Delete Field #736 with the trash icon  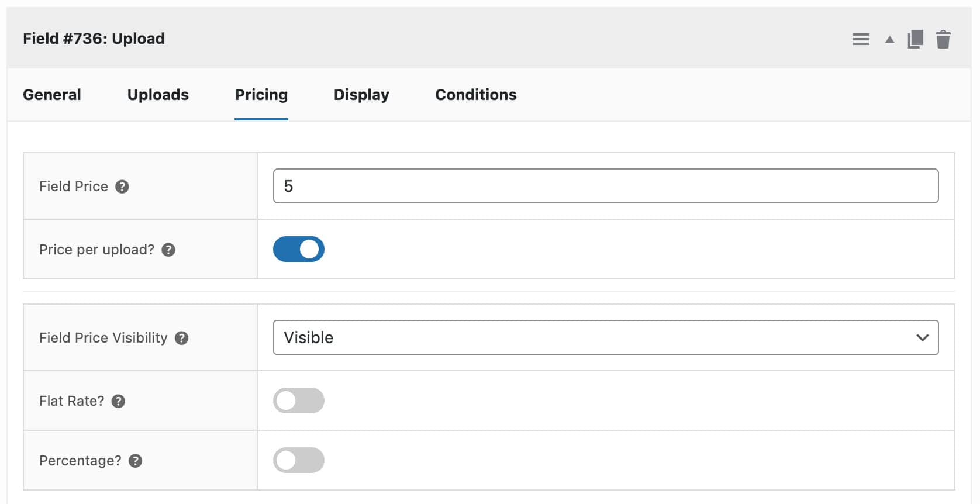pyautogui.click(x=943, y=39)
